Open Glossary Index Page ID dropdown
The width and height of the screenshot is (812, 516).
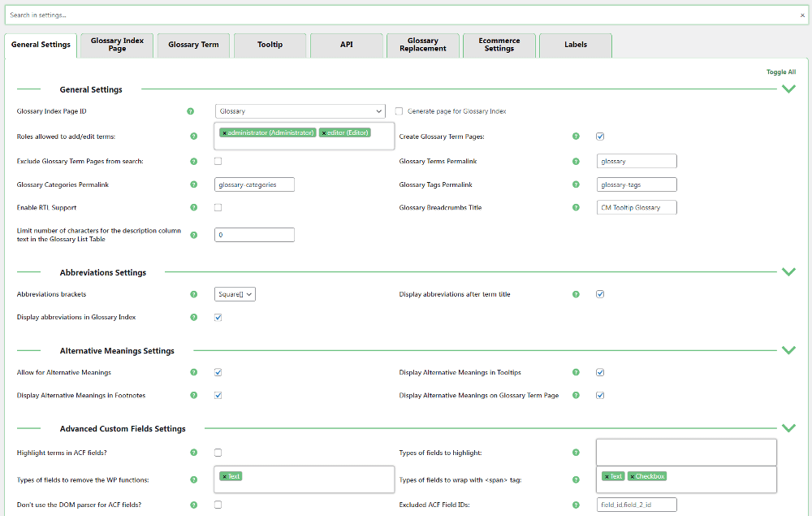click(300, 111)
